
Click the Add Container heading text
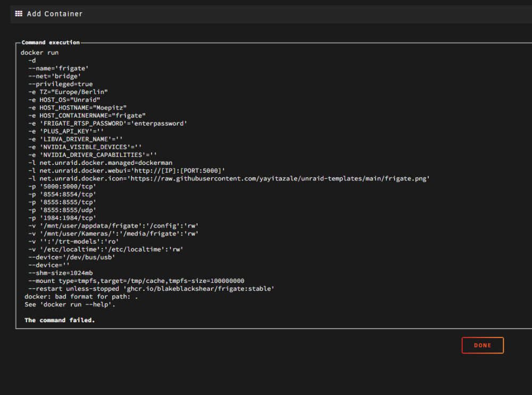pyautogui.click(x=55, y=14)
